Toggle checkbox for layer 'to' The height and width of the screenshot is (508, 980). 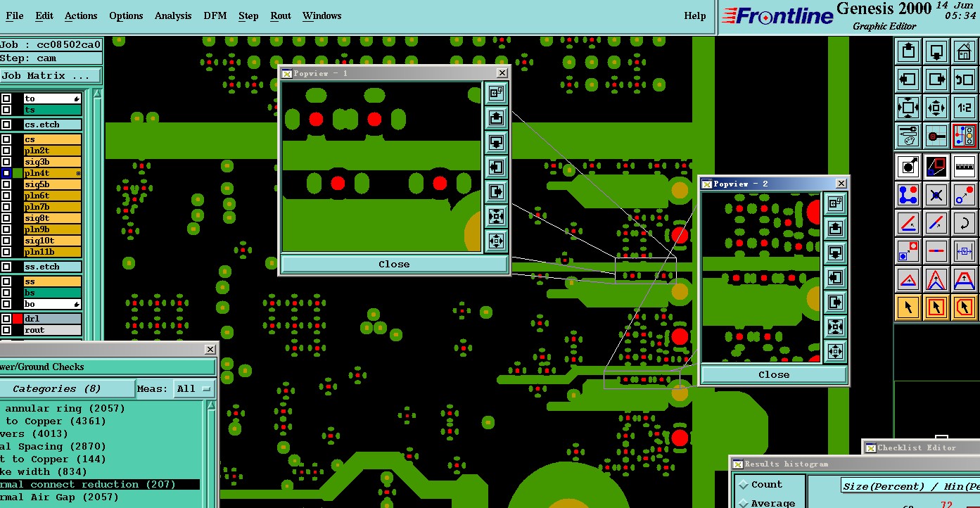pos(6,99)
